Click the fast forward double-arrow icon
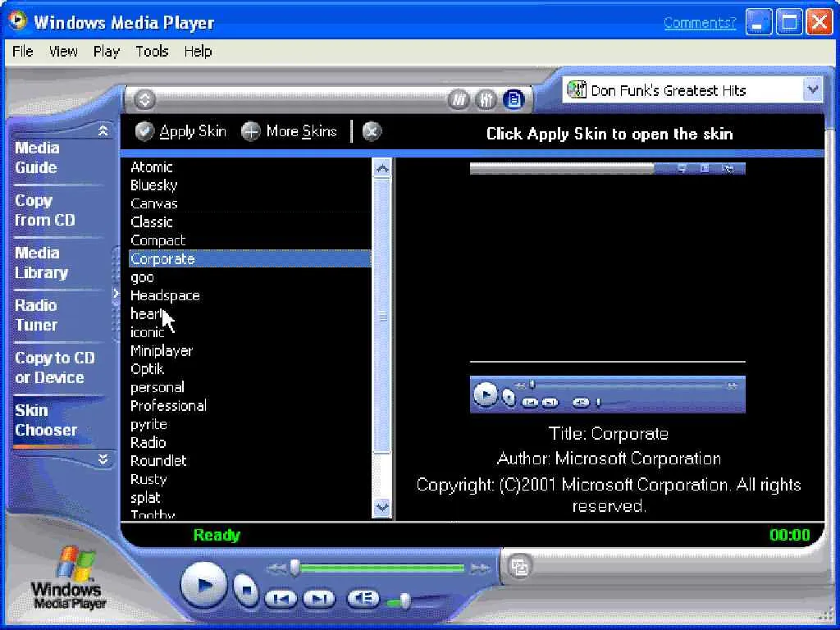 (479, 568)
